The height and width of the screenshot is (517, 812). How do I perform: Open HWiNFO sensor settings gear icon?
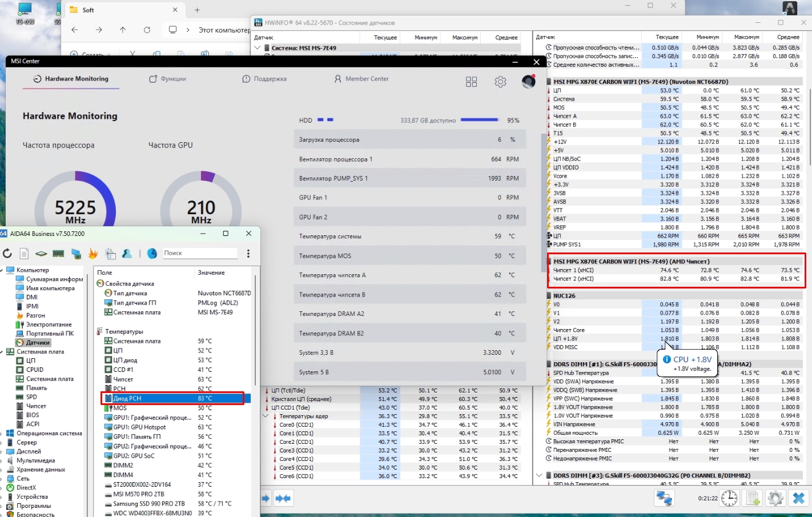[x=775, y=498]
